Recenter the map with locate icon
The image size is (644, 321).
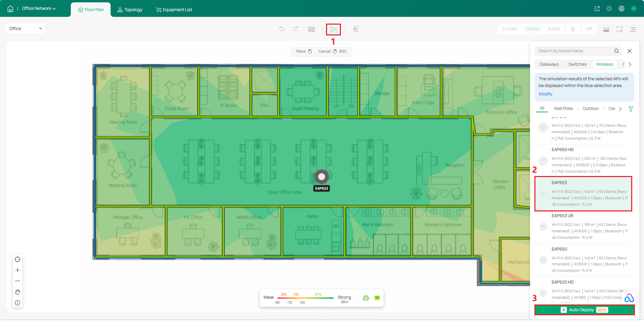coord(17,260)
